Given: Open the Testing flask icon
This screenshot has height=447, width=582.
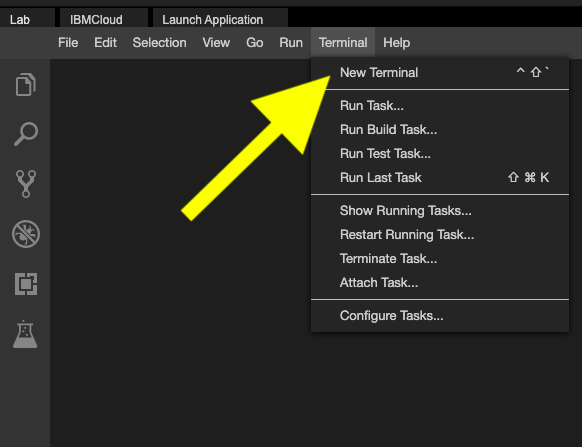Looking at the screenshot, I should point(25,334).
